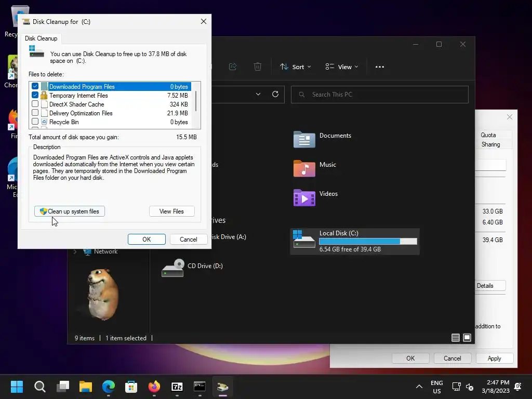Click the hamster image thumbnail
This screenshot has width=532, height=399.
click(x=103, y=295)
